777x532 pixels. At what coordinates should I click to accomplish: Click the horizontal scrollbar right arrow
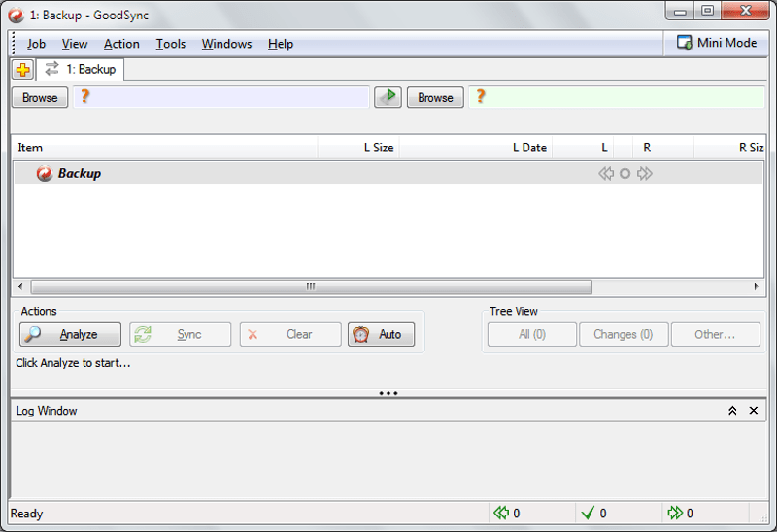pos(757,287)
